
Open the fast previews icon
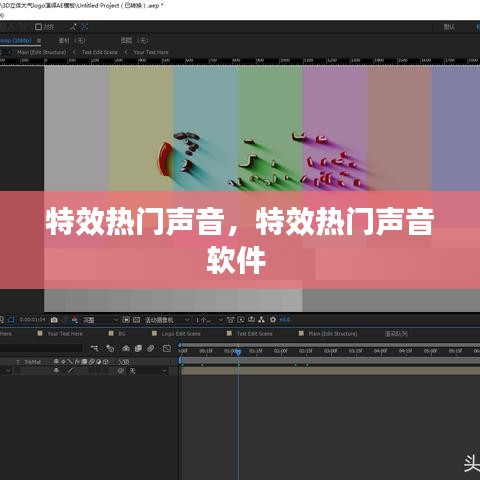coord(241,320)
